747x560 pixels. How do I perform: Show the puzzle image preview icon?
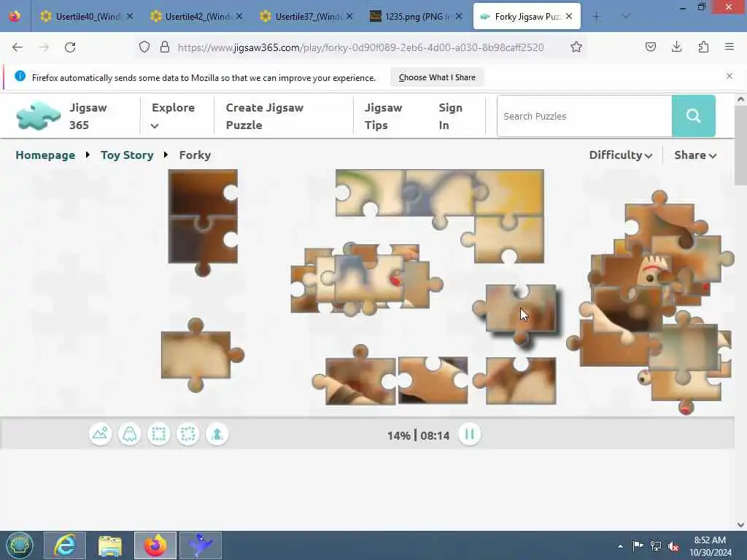[100, 435]
